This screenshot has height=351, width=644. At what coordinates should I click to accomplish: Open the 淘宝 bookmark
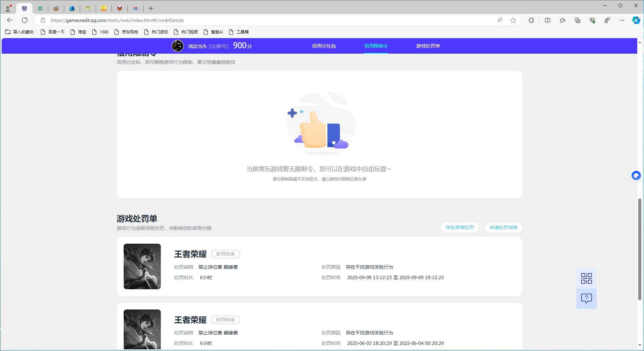78,32
